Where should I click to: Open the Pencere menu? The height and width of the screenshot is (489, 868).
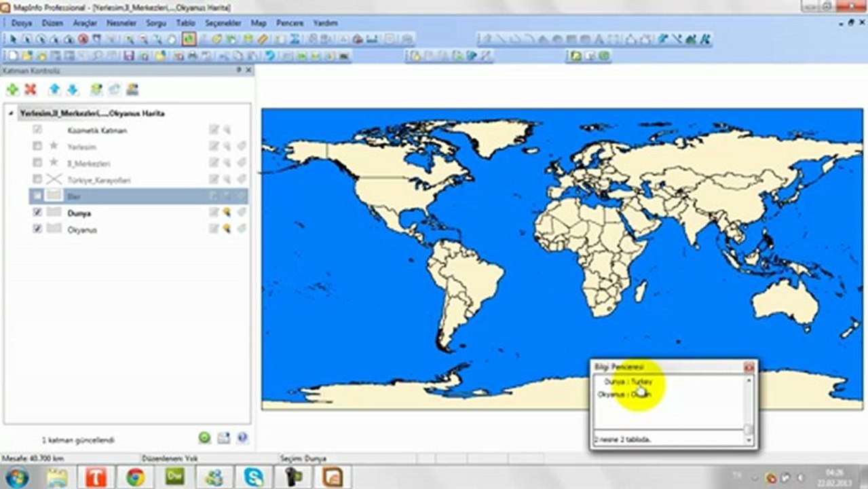(x=290, y=22)
